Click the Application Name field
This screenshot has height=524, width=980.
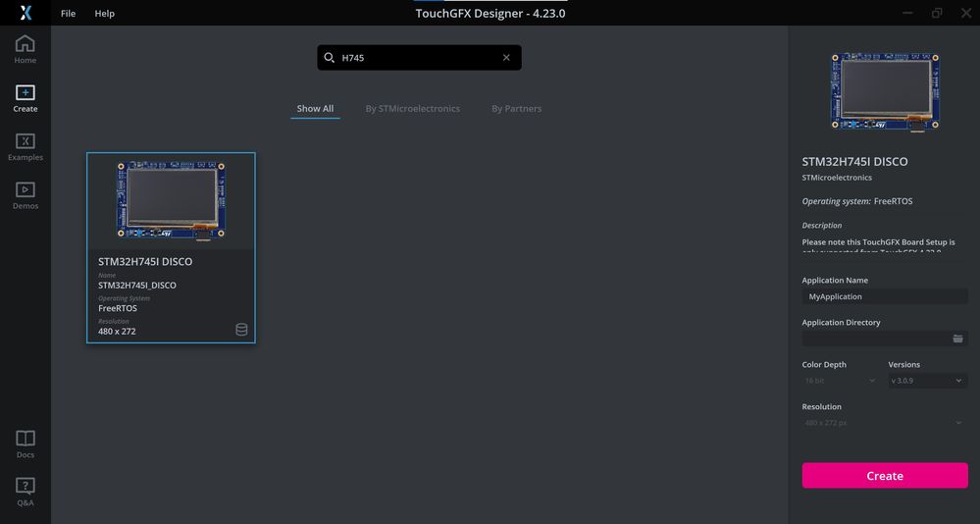(x=885, y=296)
